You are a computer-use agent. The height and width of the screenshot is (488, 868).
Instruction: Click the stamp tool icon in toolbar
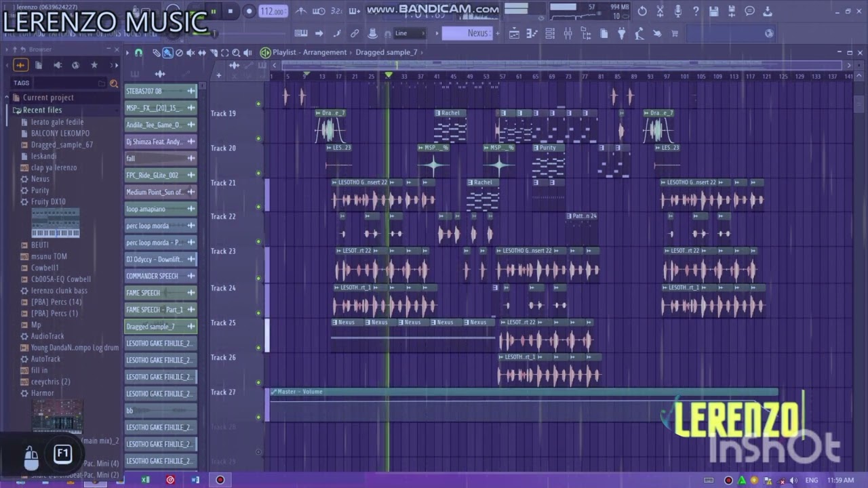(x=372, y=33)
